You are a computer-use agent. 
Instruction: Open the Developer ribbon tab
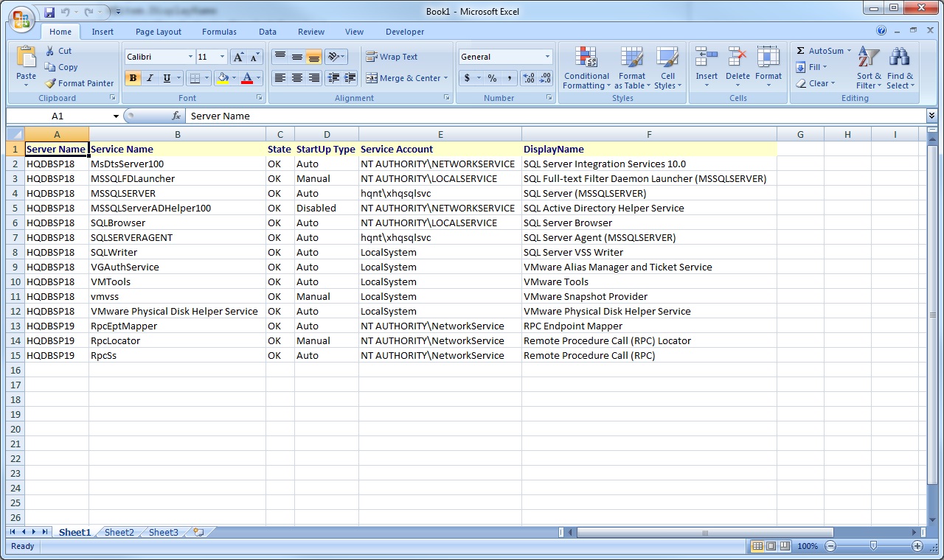[x=405, y=32]
